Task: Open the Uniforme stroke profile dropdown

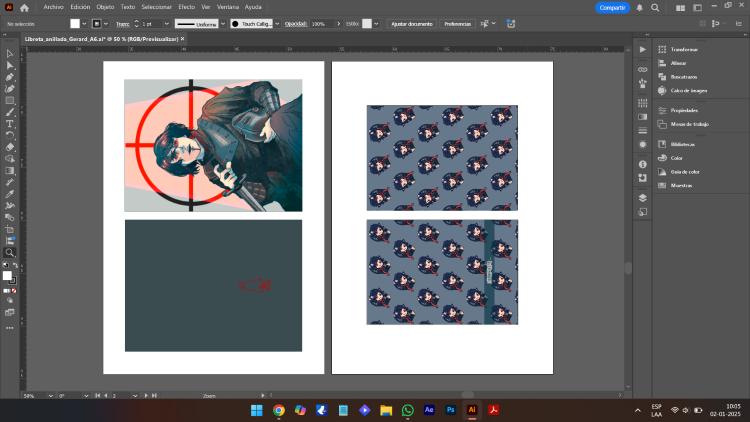Action: (x=223, y=24)
